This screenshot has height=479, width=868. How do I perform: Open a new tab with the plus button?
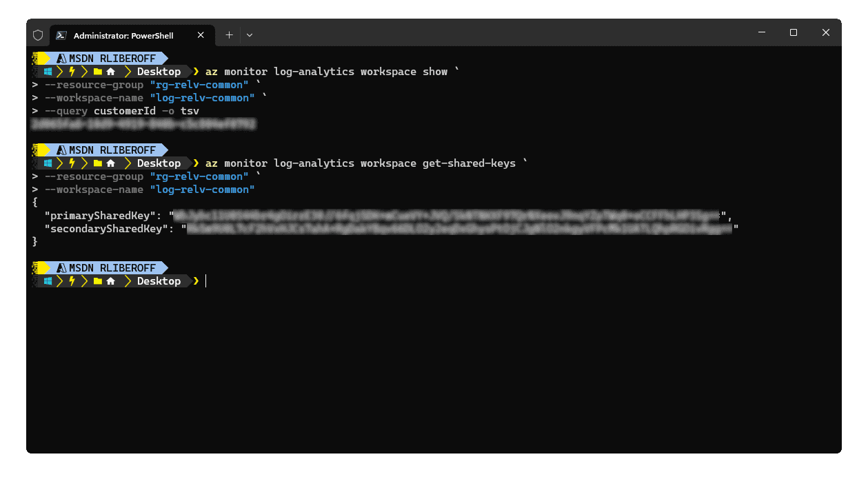point(229,35)
